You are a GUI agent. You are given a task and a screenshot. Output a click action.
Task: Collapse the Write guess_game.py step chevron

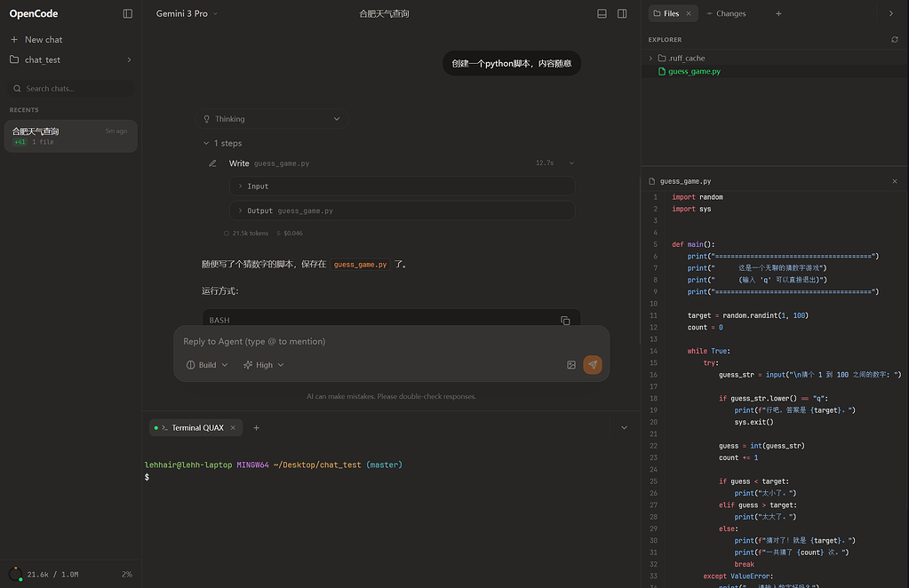571,163
